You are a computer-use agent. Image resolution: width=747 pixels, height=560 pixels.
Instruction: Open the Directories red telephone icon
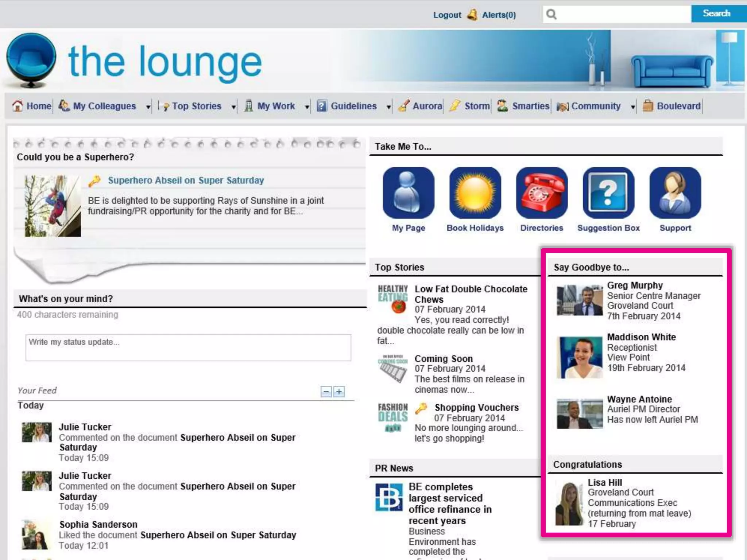pyautogui.click(x=542, y=193)
